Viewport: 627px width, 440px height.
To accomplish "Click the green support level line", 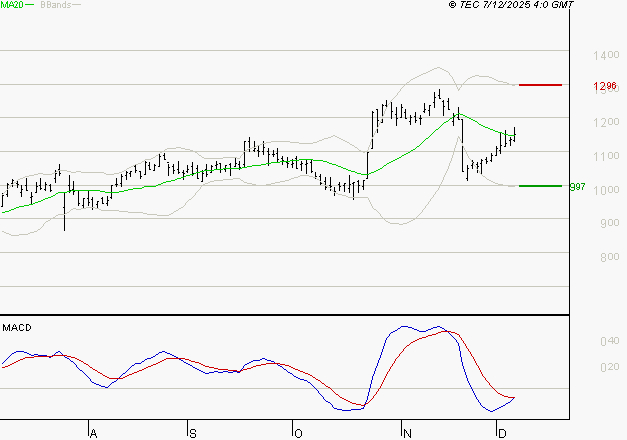I will click(x=540, y=186).
